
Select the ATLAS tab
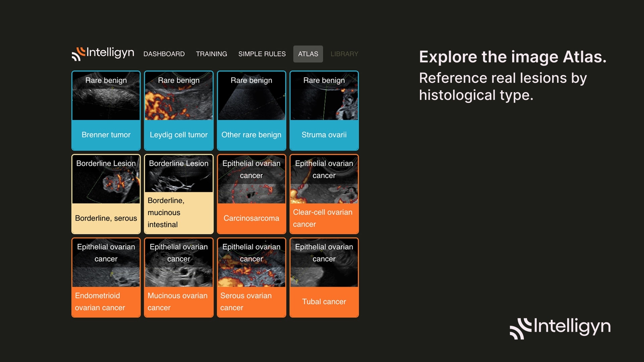(308, 54)
